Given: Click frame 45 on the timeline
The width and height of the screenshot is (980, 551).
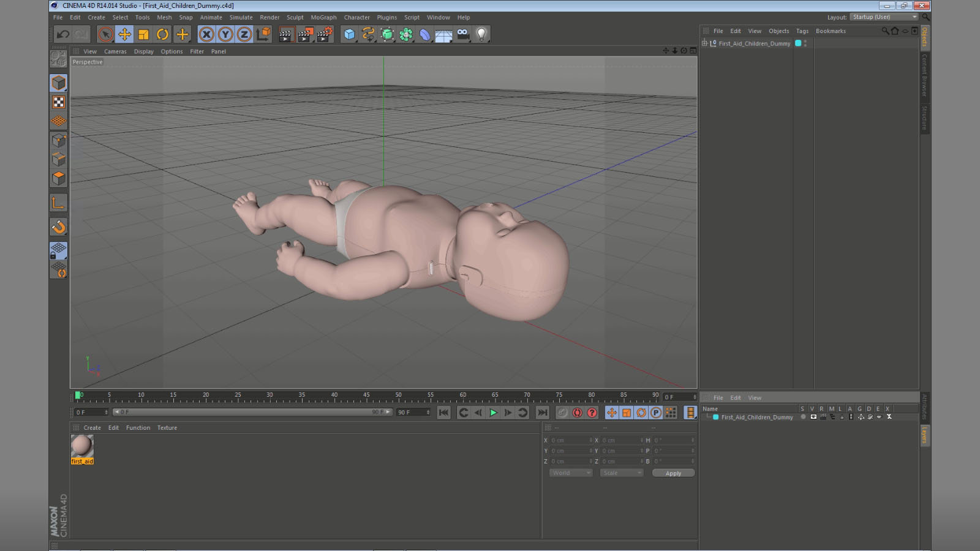Looking at the screenshot, I should (366, 396).
